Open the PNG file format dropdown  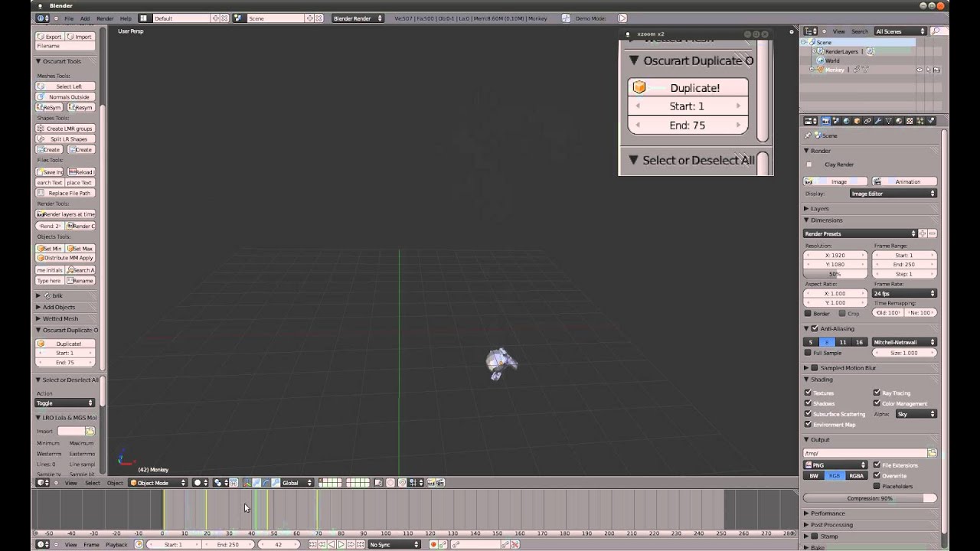(x=835, y=465)
